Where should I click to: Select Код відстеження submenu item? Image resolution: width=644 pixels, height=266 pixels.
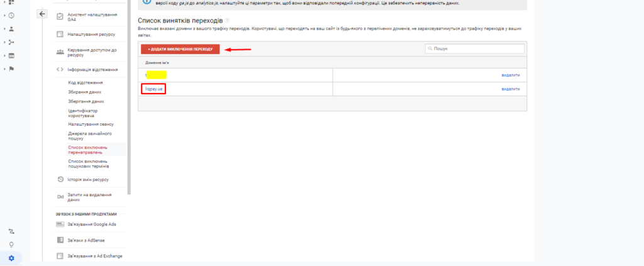[86, 82]
